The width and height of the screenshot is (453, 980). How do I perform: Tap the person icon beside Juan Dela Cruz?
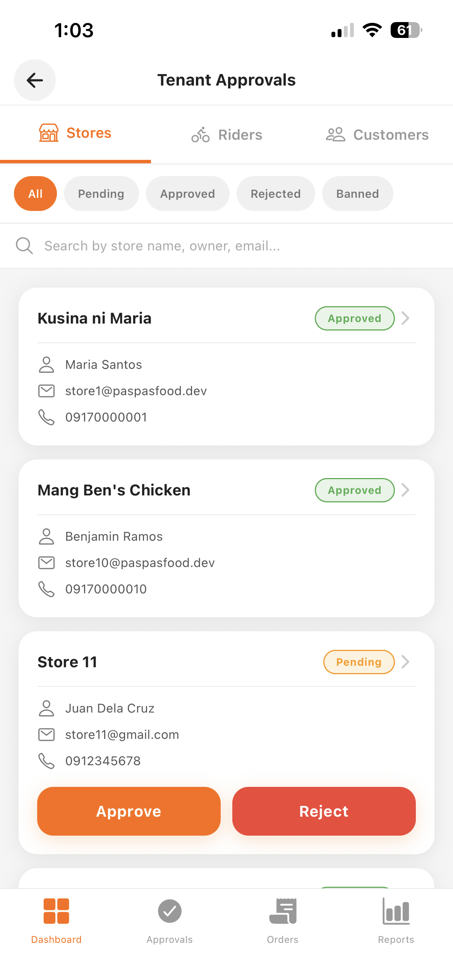click(x=46, y=708)
